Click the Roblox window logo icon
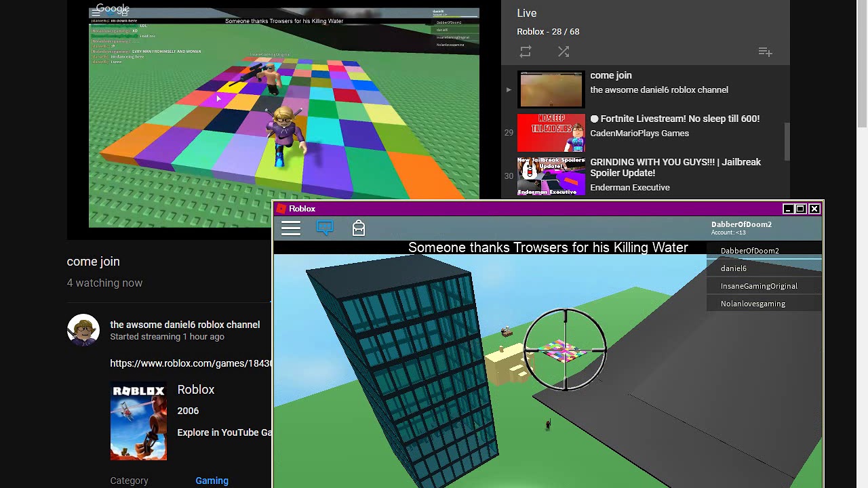Image resolution: width=868 pixels, height=488 pixels. point(281,209)
